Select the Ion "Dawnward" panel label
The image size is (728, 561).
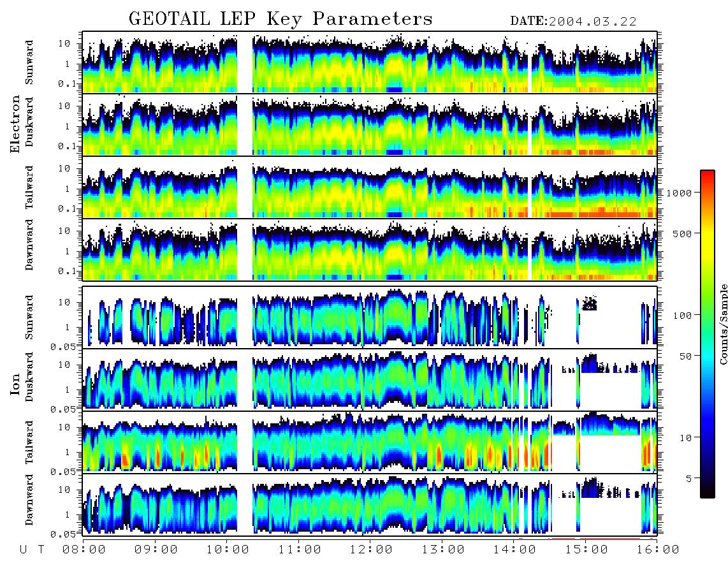(29, 500)
